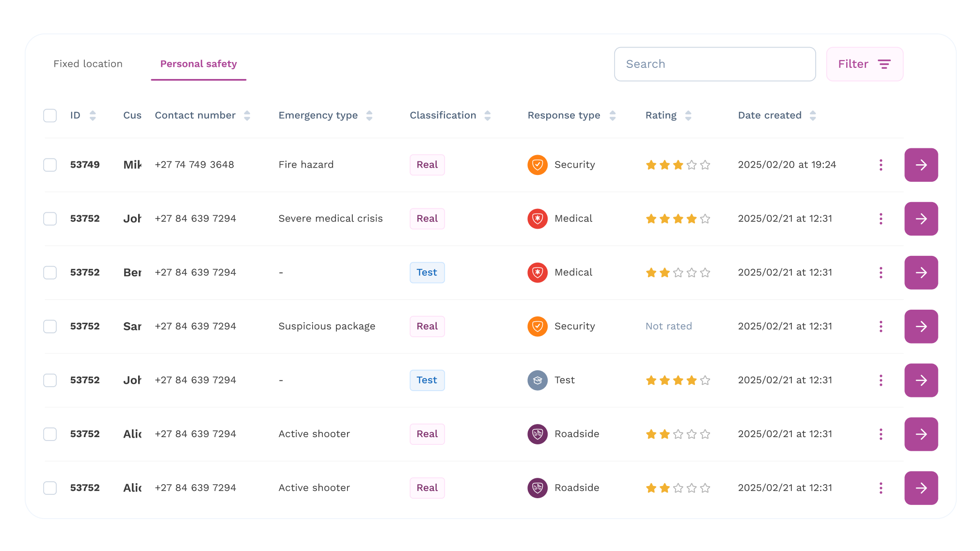Select Personal safety tab

(x=198, y=64)
